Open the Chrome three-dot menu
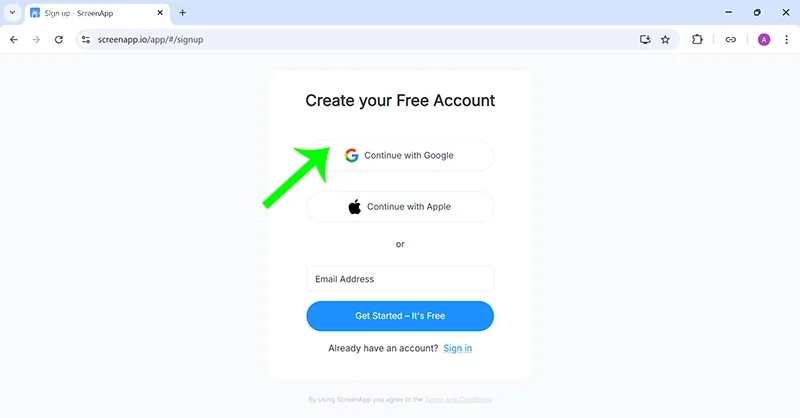Screen dimensions: 800x418 [786, 39]
